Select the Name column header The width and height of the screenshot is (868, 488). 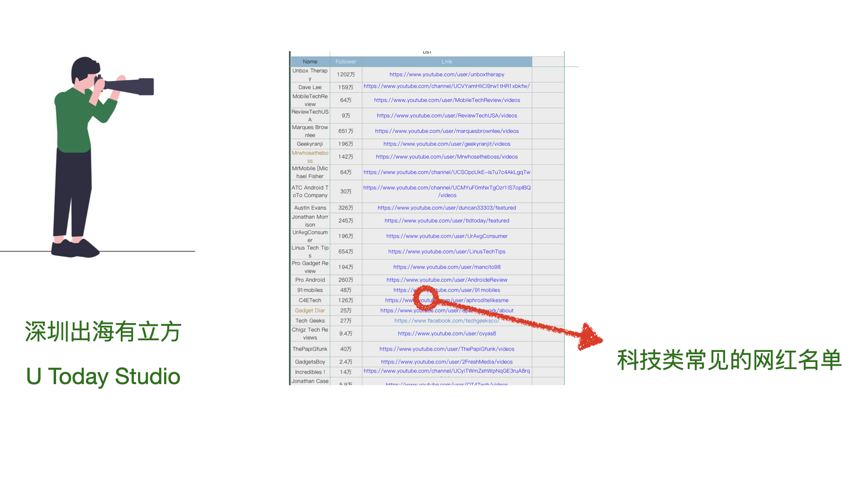point(310,62)
